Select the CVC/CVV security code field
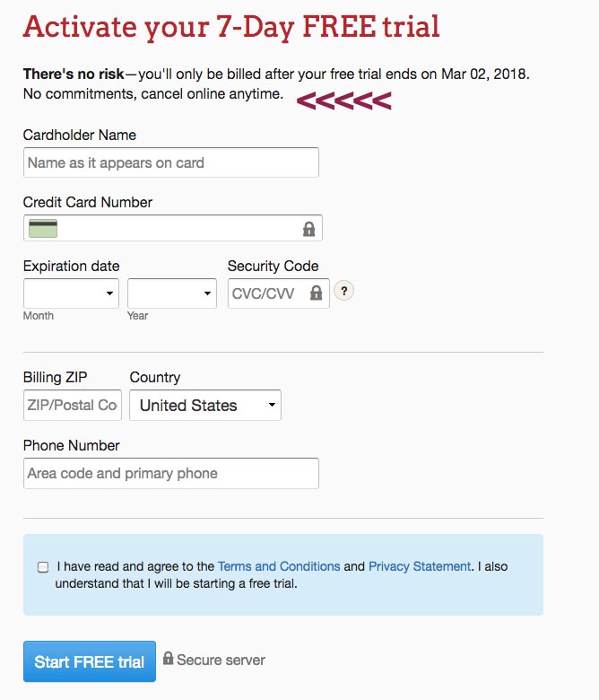The height and width of the screenshot is (700, 599). click(x=267, y=293)
